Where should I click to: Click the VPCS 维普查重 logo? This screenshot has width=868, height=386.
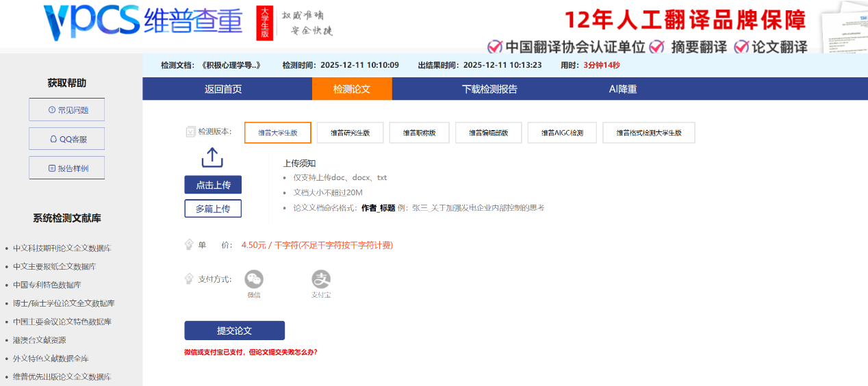click(x=142, y=23)
